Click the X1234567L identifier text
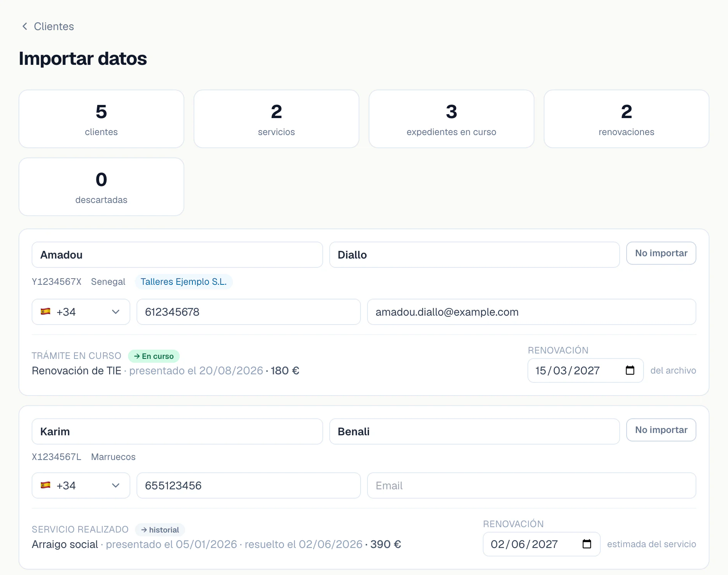Image resolution: width=728 pixels, height=575 pixels. tap(57, 457)
